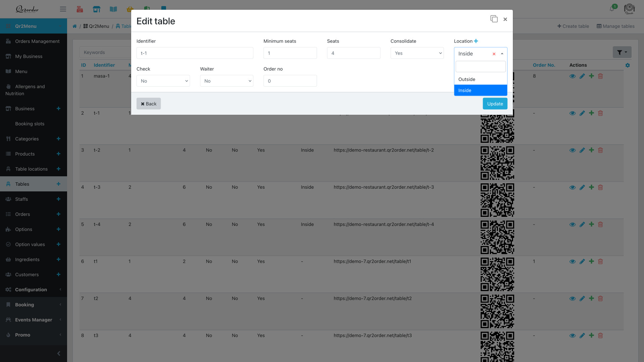This screenshot has width=644, height=362.
Task: Sort by Identifier column header
Action: [x=104, y=65]
